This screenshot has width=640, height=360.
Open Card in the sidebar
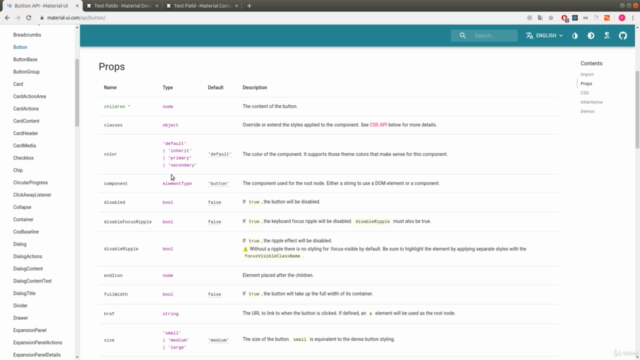[18, 84]
